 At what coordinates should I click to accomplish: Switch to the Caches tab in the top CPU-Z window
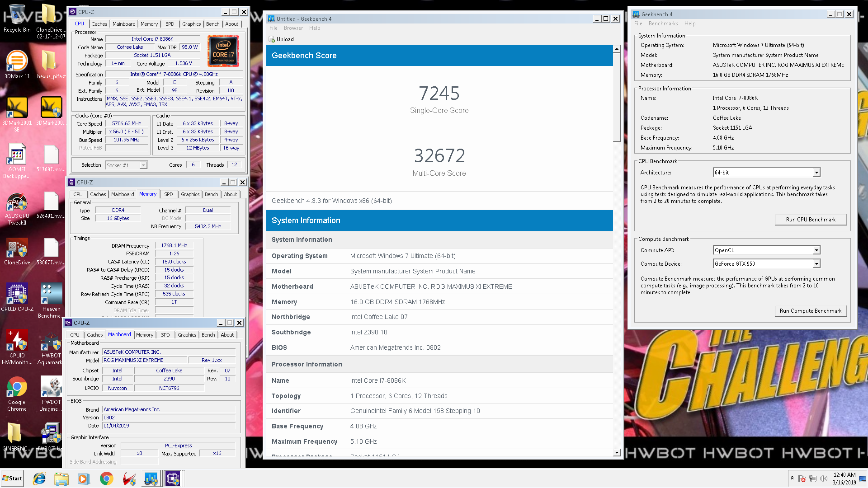click(x=99, y=24)
